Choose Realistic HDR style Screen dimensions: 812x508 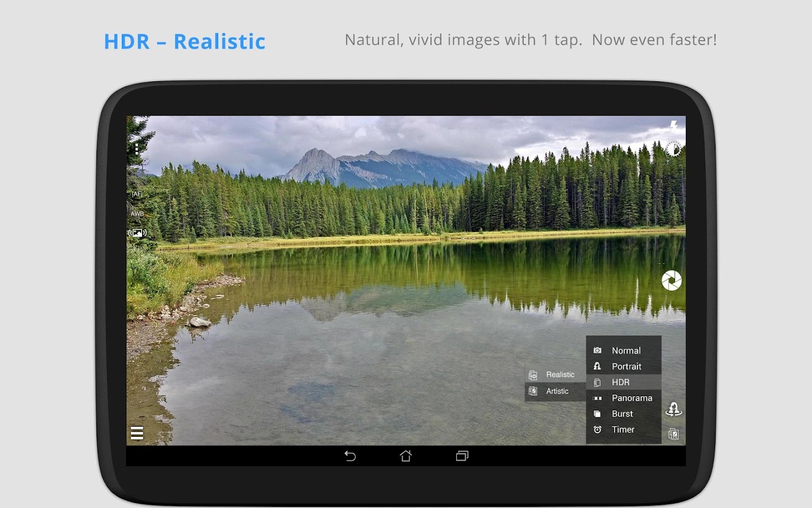[555, 375]
